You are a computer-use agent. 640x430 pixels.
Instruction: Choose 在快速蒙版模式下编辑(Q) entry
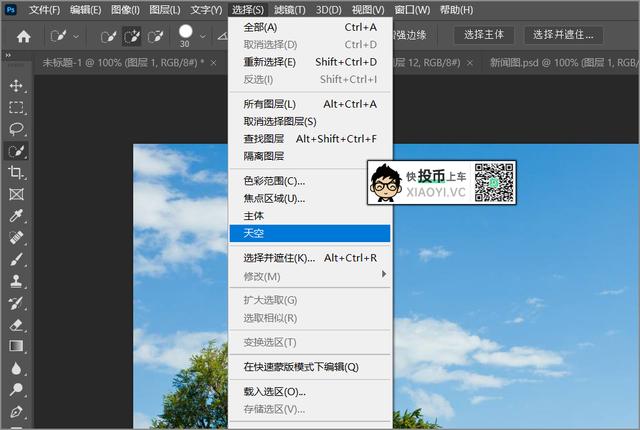(310, 367)
